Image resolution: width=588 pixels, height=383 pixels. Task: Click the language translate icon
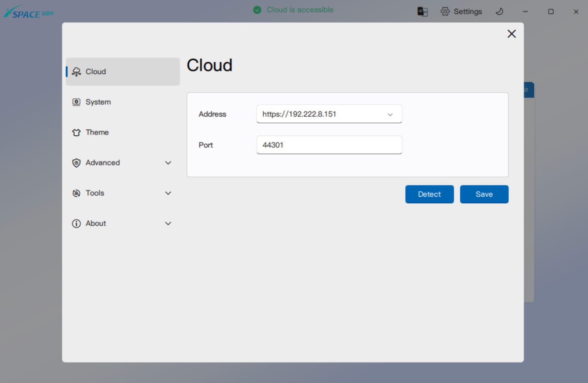422,11
